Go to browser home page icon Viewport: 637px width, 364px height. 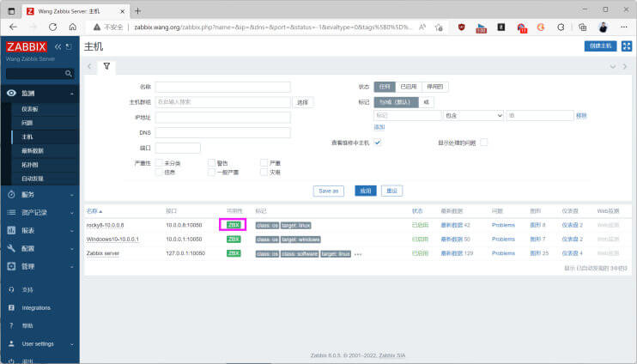click(73, 27)
